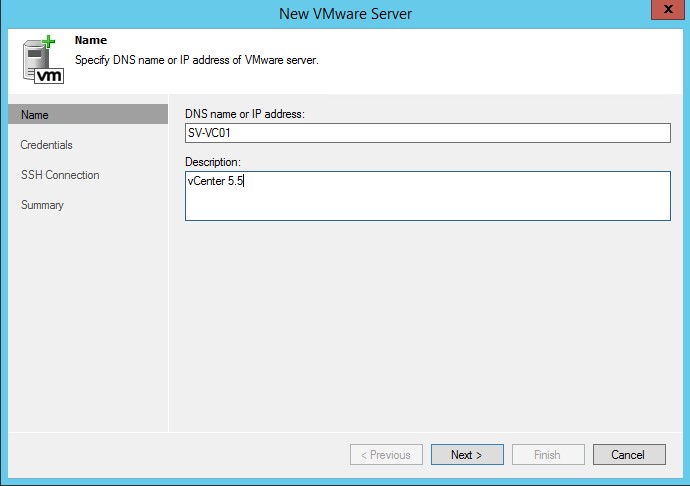The height and width of the screenshot is (486, 690).
Task: Click the greyed-out Finish button
Action: coord(548,454)
